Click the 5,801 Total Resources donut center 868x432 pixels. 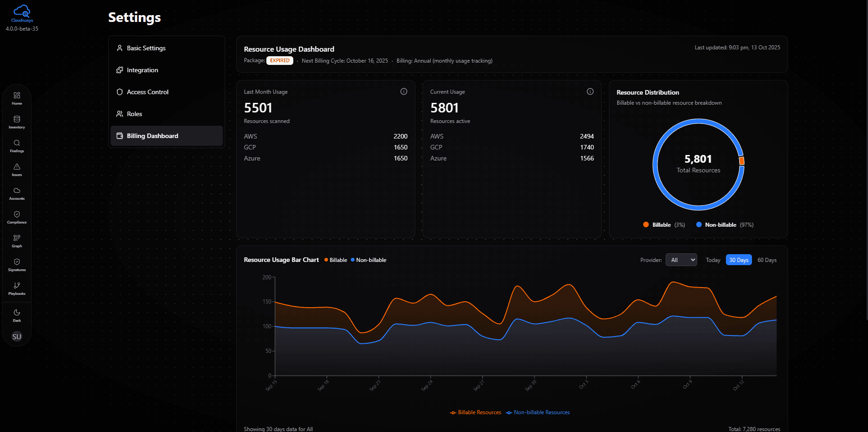698,164
